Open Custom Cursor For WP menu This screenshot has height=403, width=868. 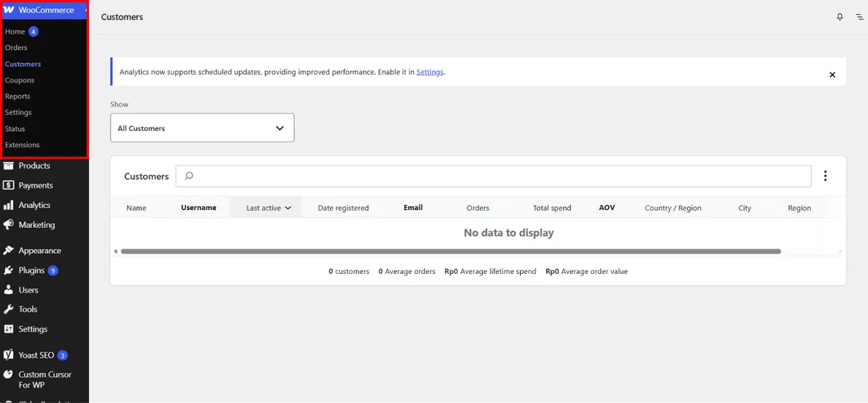pyautogui.click(x=45, y=379)
